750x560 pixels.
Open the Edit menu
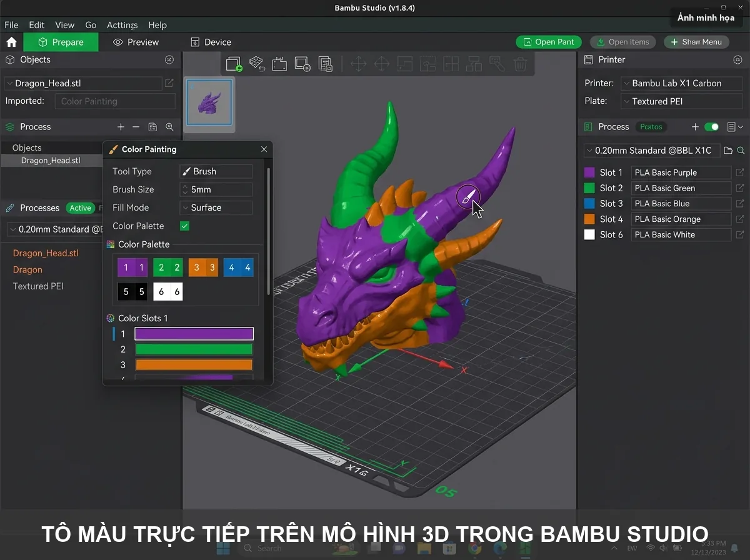37,25
